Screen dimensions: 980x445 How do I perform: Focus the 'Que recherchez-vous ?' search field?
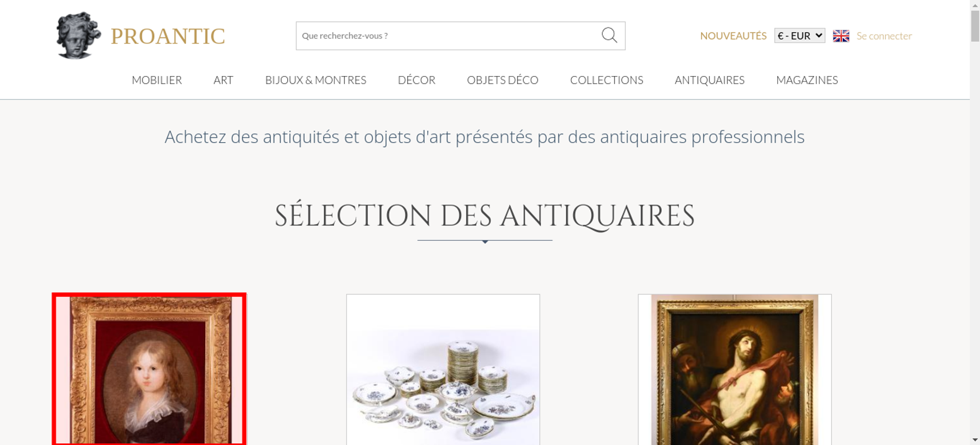(448, 36)
